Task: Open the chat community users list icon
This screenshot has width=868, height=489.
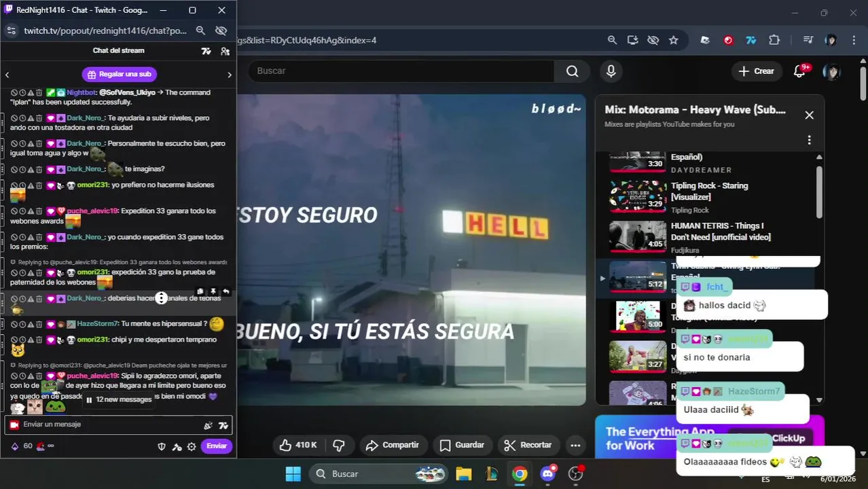Action: tap(225, 51)
